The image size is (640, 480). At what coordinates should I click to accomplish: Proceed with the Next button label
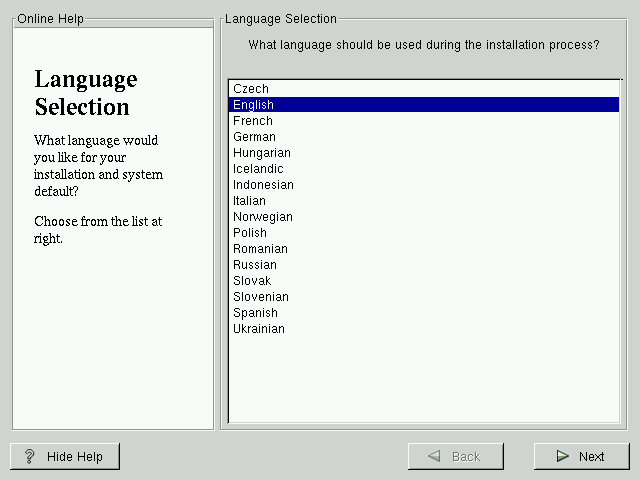click(x=591, y=457)
